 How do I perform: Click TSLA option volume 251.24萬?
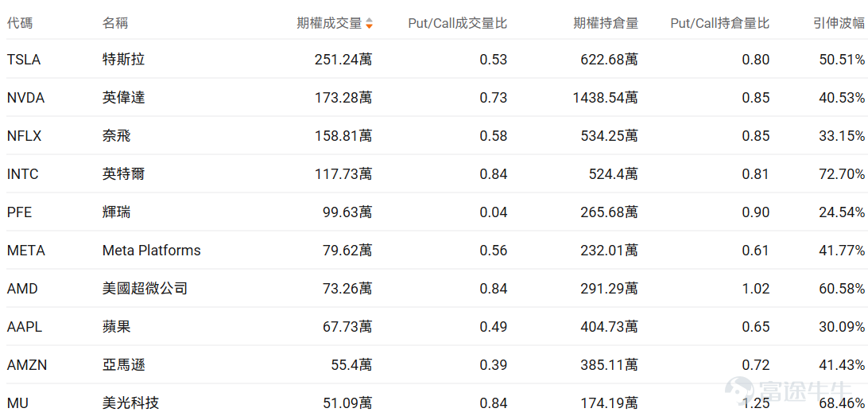(x=343, y=60)
